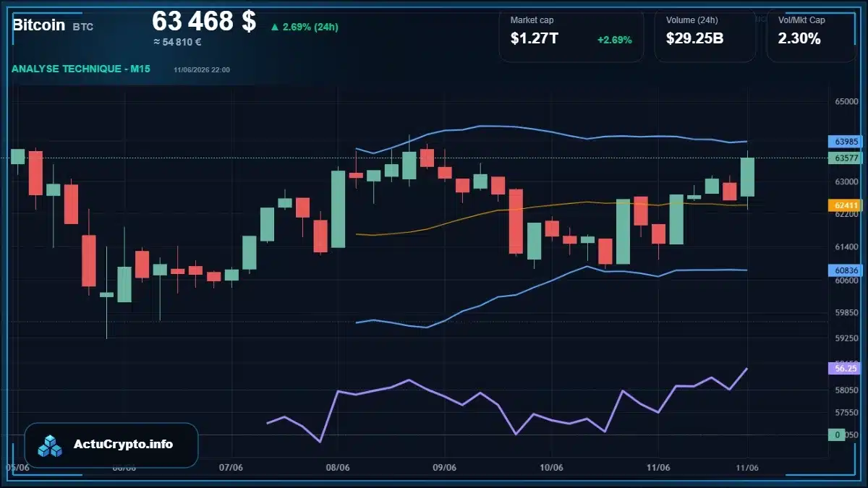Click the latest green candlestick on the chart
Image resolution: width=868 pixels, height=488 pixels.
click(747, 177)
